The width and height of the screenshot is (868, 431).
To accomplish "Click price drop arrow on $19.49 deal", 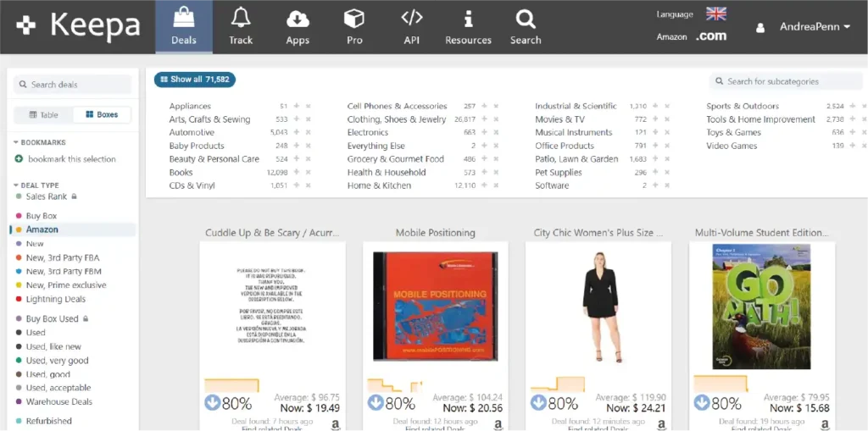I will pos(213,403).
